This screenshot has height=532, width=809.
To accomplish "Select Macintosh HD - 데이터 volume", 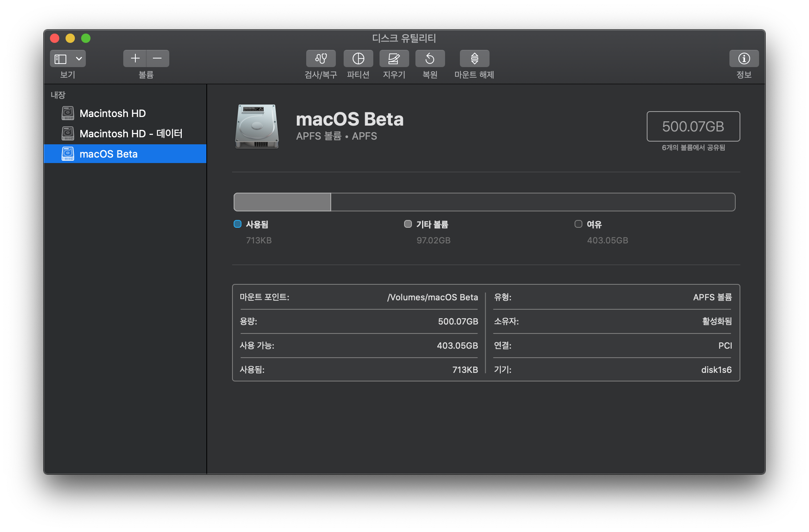I will [131, 134].
